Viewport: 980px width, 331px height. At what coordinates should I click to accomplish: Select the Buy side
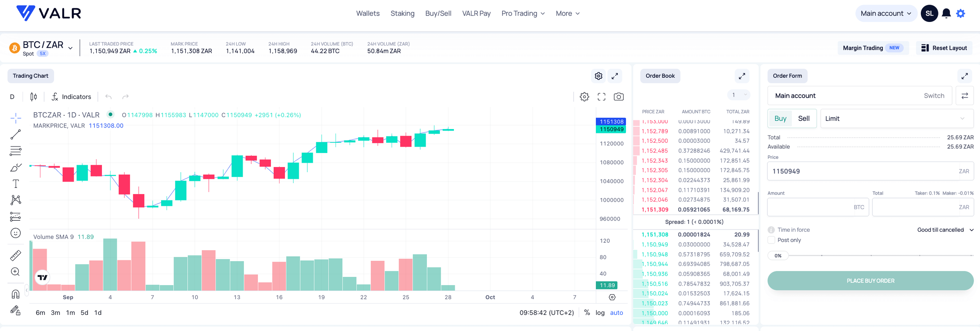[780, 118]
